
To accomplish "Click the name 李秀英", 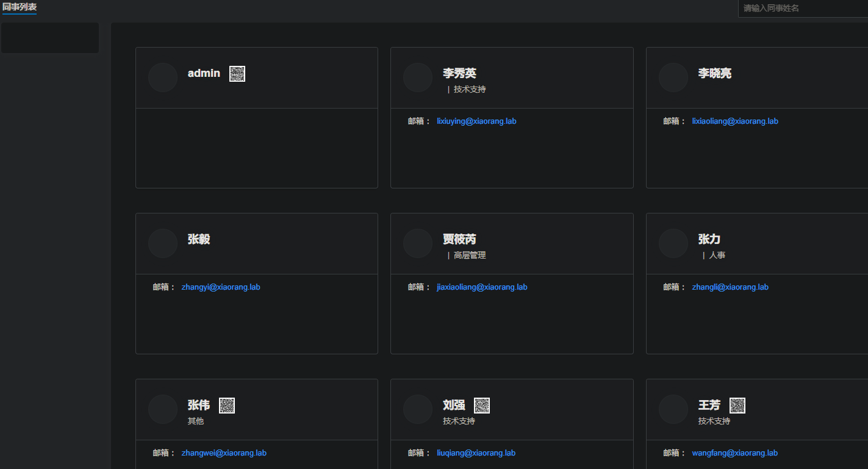I will 459,73.
